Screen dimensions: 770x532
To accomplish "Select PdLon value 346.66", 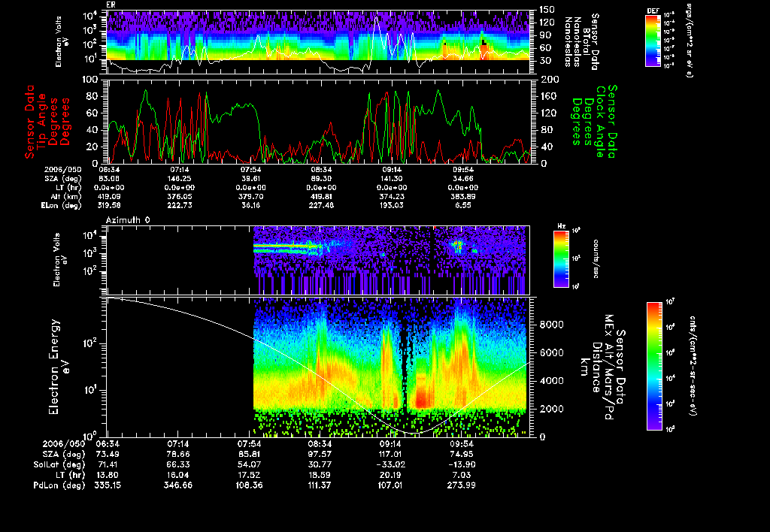I will 178,485.
